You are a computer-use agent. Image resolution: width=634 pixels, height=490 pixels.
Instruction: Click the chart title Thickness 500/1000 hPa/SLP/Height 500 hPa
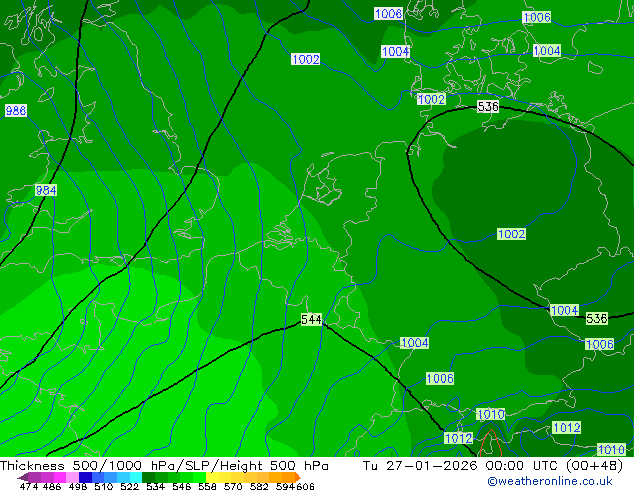164,466
